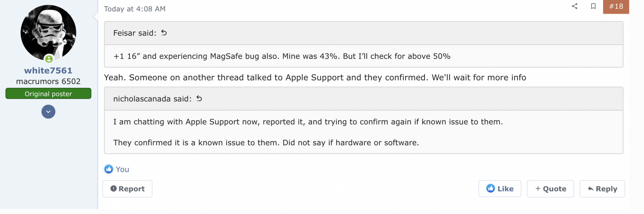Click the Original poster badge
This screenshot has width=644, height=214.
point(48,94)
